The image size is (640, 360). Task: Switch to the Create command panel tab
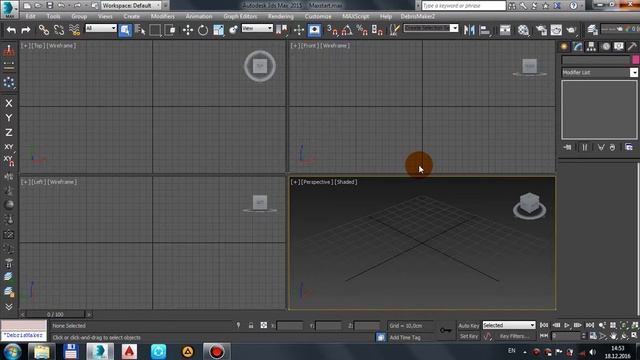tap(564, 47)
